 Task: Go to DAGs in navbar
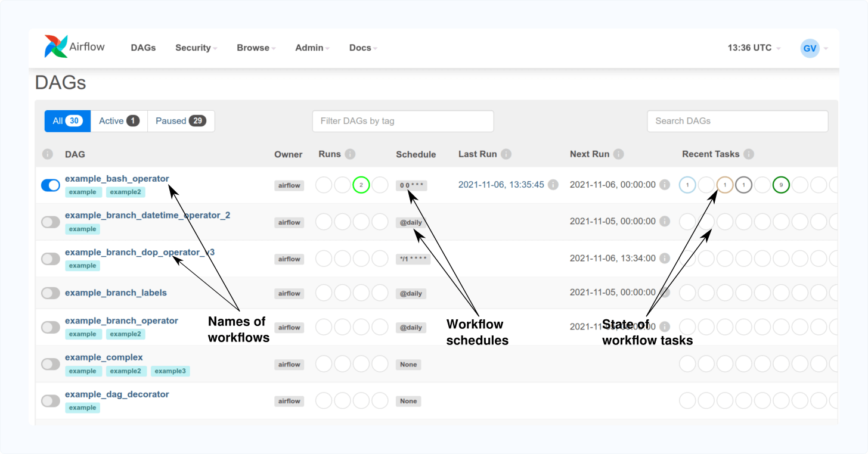143,48
